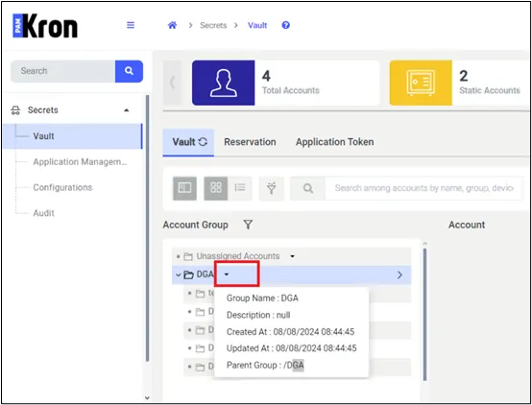Viewport: 532px width, 405px height.
Task: Open the help question mark icon
Action: click(x=286, y=25)
